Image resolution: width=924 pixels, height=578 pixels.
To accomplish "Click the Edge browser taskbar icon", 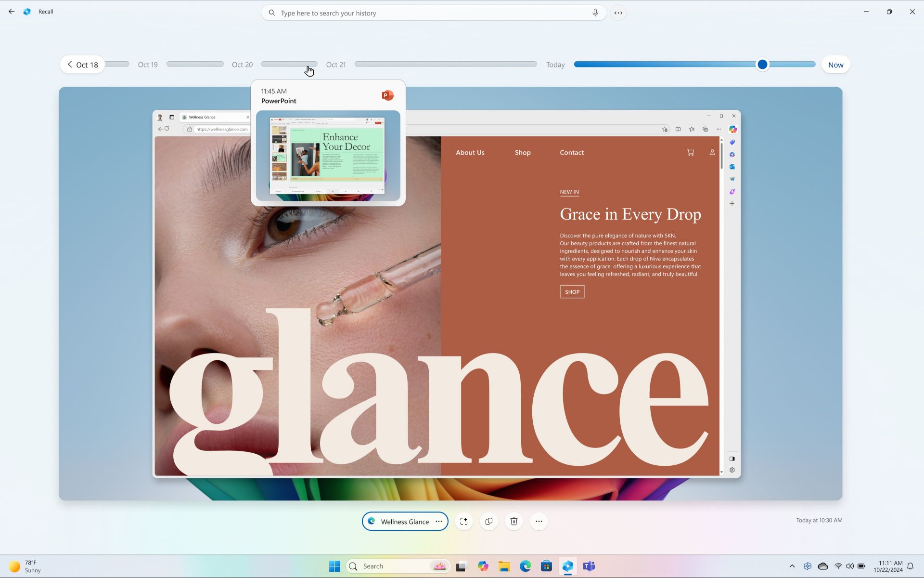I will click(526, 566).
